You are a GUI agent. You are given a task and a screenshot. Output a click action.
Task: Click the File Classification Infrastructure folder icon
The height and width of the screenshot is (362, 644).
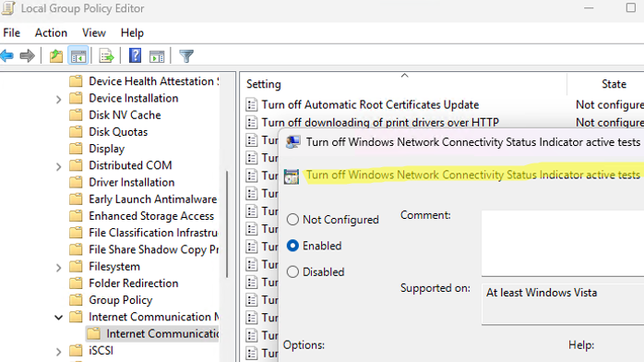[76, 233]
